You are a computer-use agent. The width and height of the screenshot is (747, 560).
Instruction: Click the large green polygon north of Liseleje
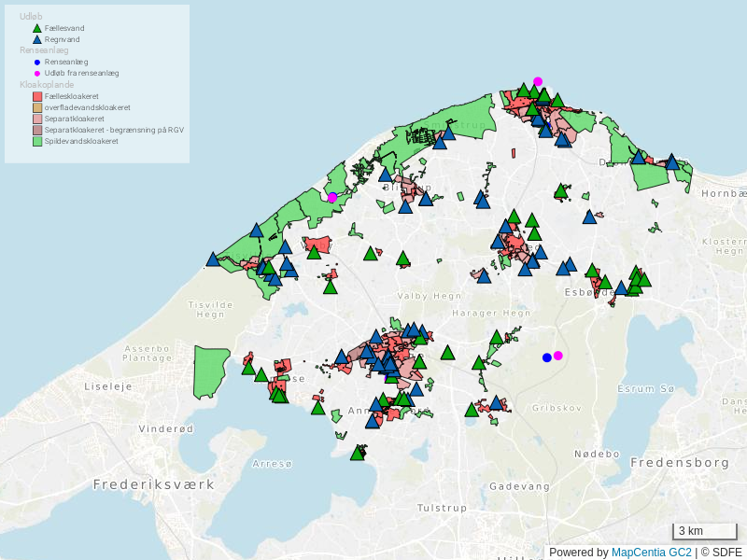(211, 371)
